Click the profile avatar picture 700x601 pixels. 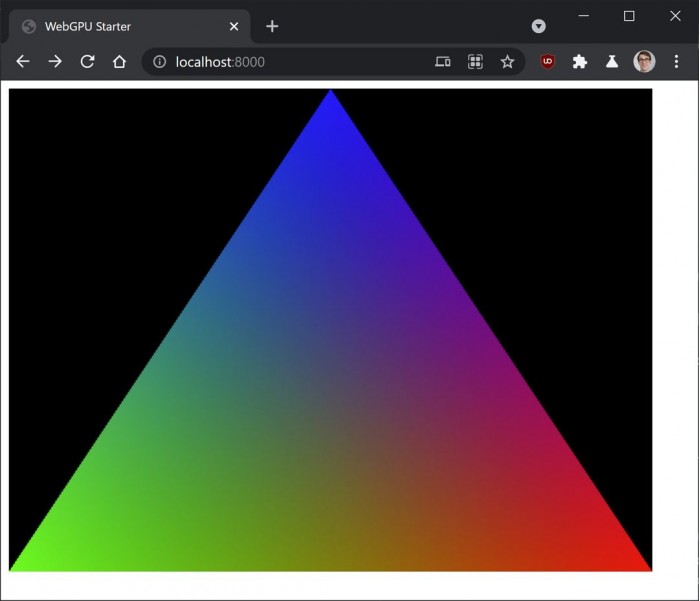644,62
